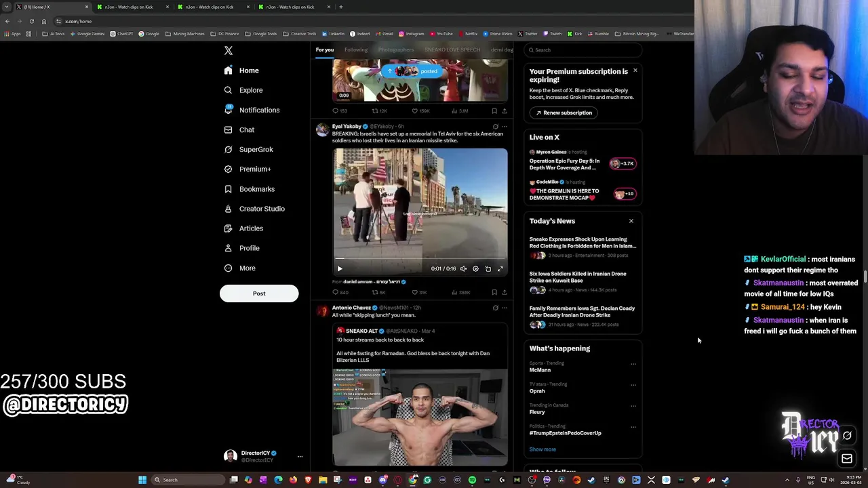The image size is (868, 488).
Task: Switch to the SNEAKO LOVE SPEECH tab
Action: click(x=452, y=49)
